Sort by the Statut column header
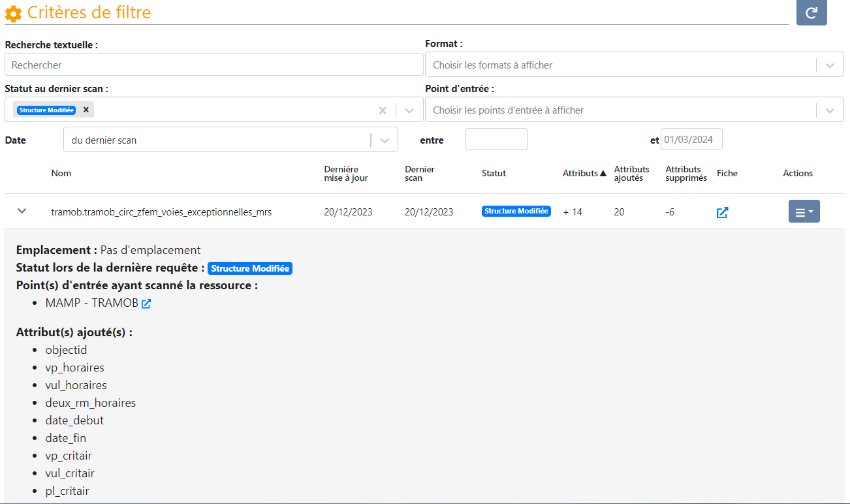850x504 pixels. click(x=494, y=173)
